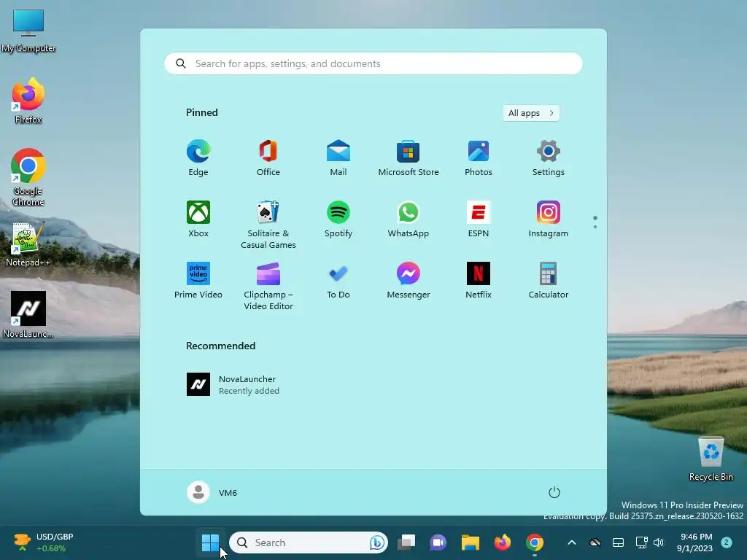Open Edge from pinned apps

198,158
